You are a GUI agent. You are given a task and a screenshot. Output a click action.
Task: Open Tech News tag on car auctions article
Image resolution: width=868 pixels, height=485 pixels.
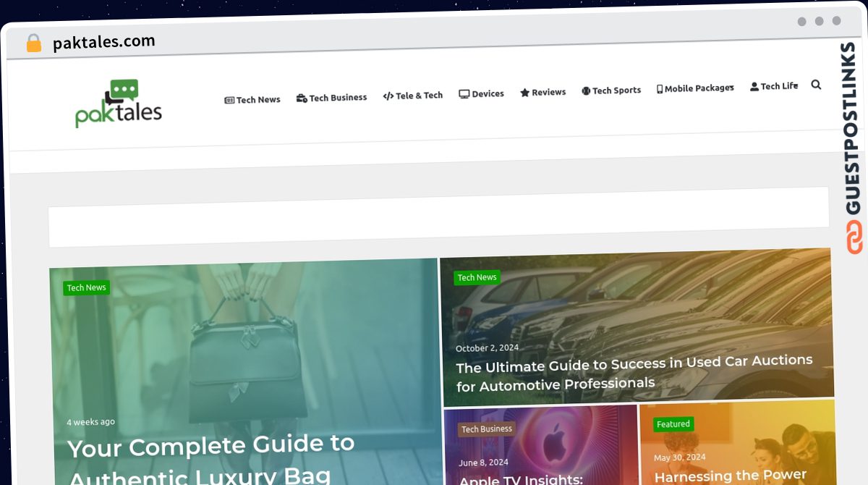click(x=477, y=277)
